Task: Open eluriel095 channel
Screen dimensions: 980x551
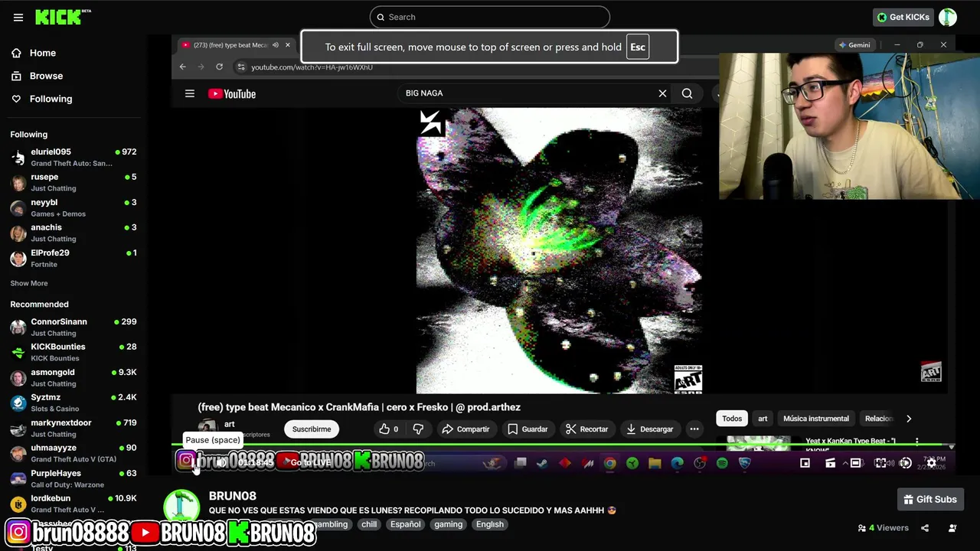Action: (73, 157)
